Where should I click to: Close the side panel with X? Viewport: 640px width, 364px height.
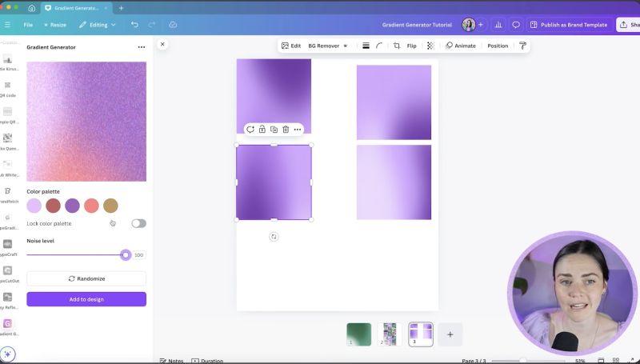[x=162, y=44]
